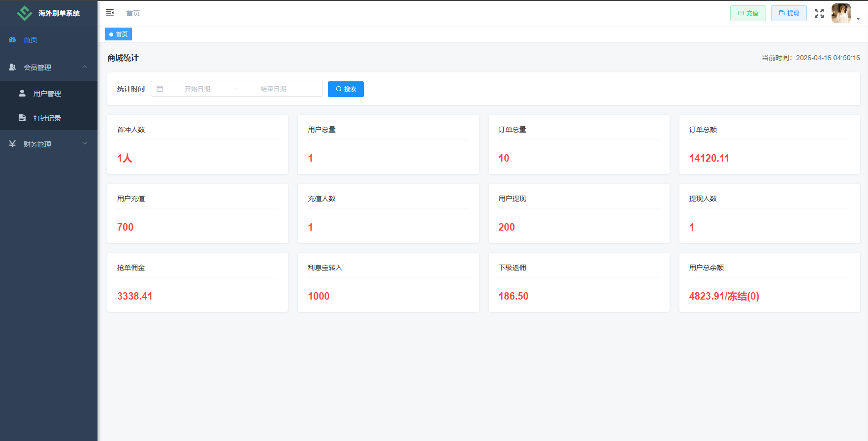This screenshot has height=441, width=868.
Task: Click the calendar icon in date range
Action: click(x=160, y=89)
